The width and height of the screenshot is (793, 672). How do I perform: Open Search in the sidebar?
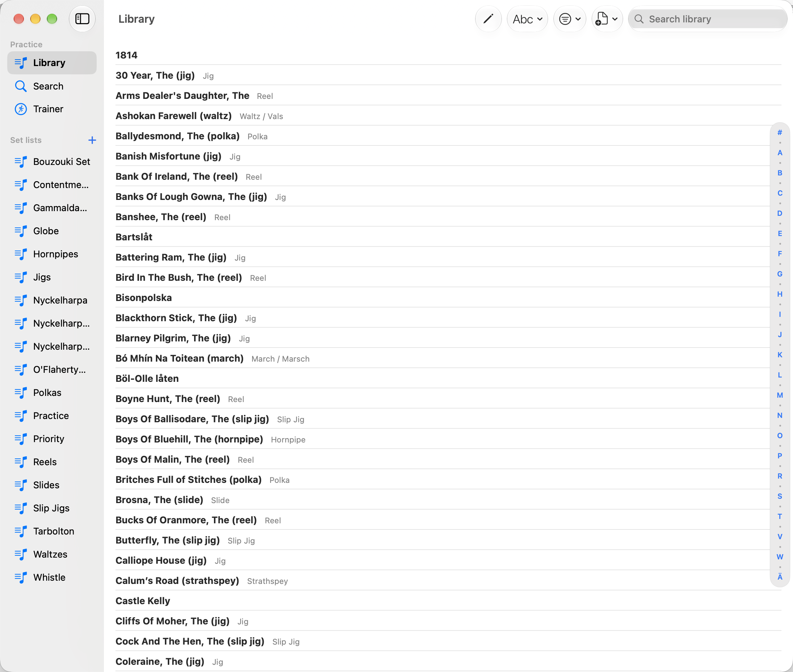click(x=52, y=86)
